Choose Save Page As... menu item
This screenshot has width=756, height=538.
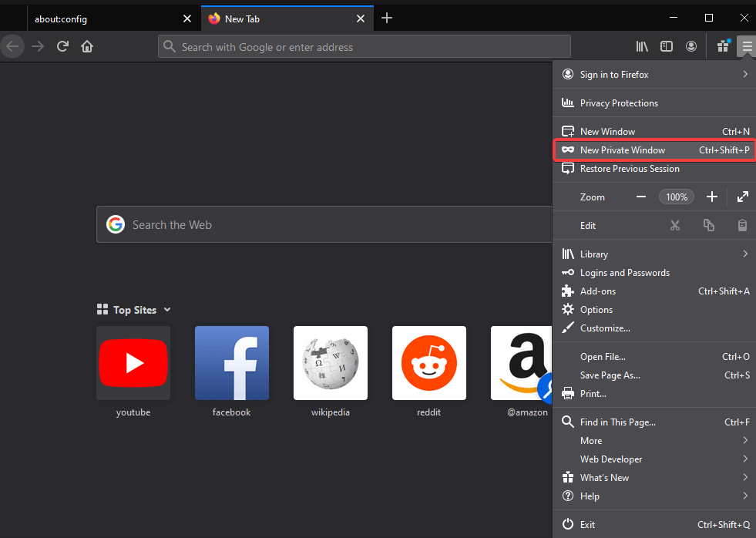pyautogui.click(x=654, y=375)
